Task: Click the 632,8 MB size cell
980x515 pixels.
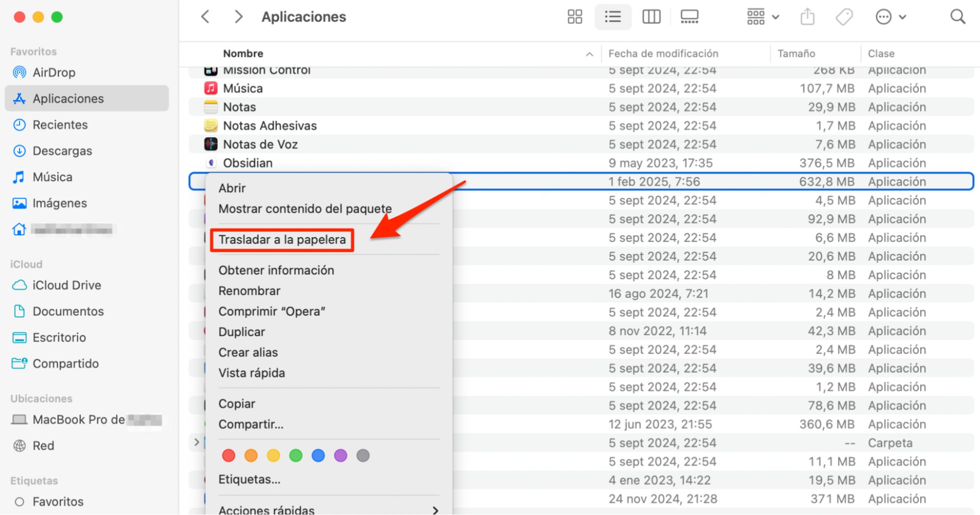Action: (827, 182)
